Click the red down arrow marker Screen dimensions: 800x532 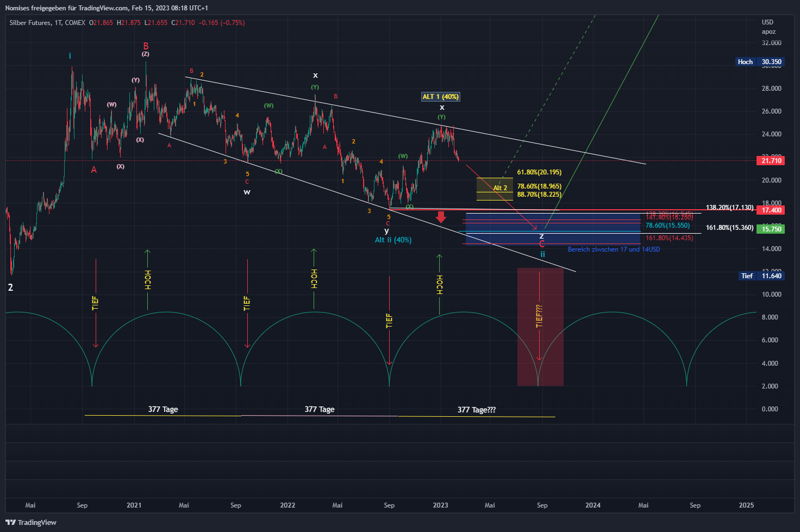441,217
